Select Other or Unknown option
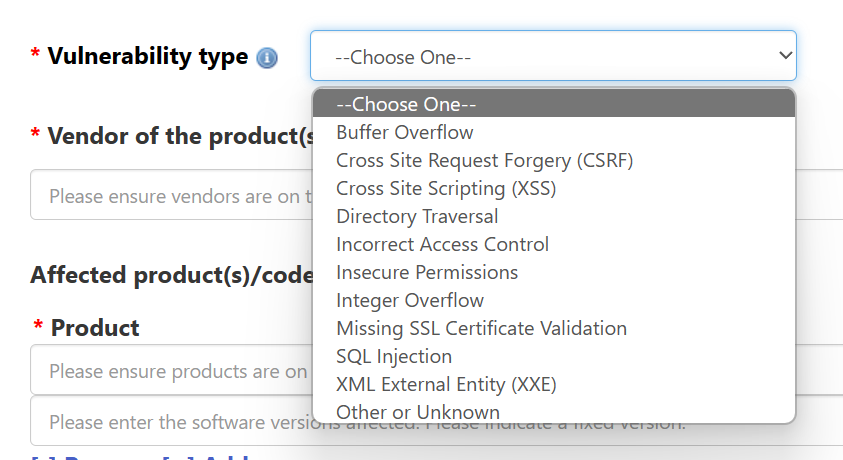Image resolution: width=843 pixels, height=460 pixels. [x=554, y=411]
